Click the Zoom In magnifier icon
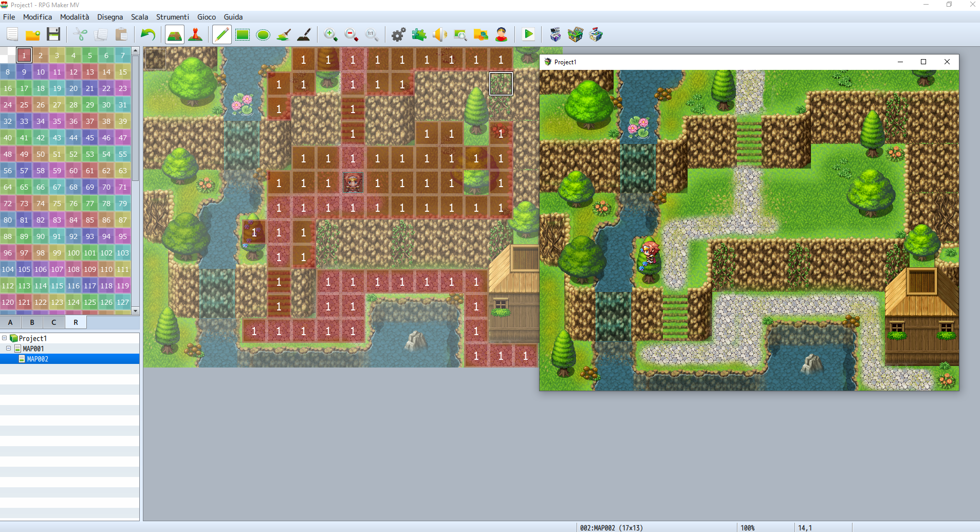This screenshot has height=532, width=980. 331,34
